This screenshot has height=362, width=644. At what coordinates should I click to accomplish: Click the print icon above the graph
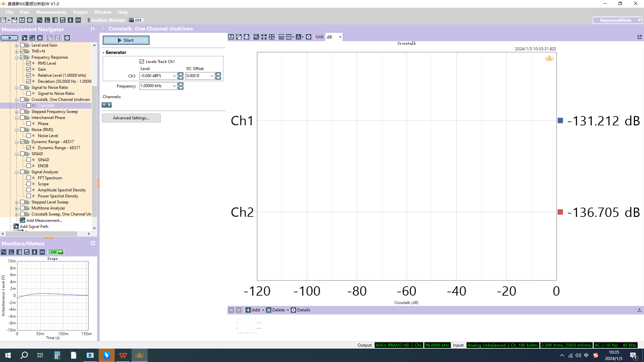[247, 37]
